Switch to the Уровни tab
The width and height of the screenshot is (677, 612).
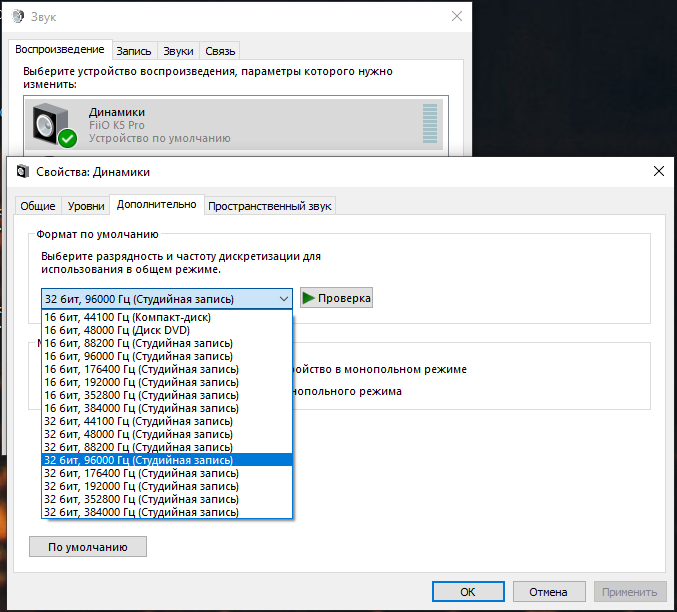[86, 206]
